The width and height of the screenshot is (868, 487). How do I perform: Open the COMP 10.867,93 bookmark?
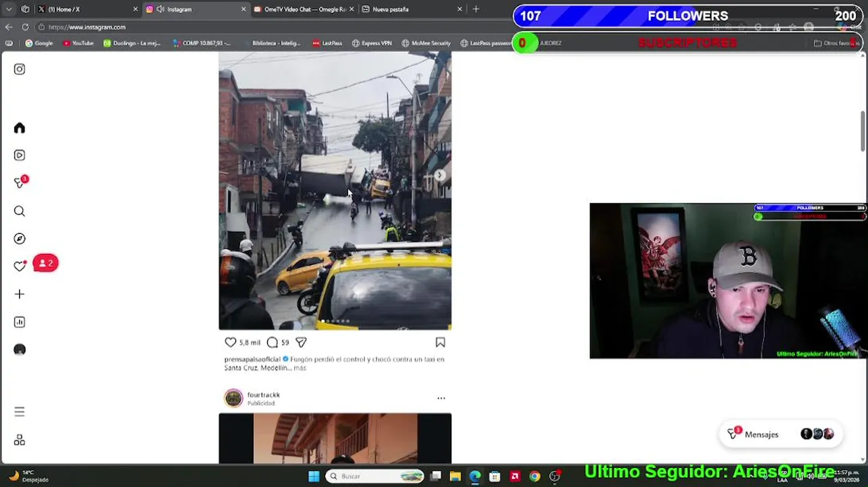click(x=201, y=43)
